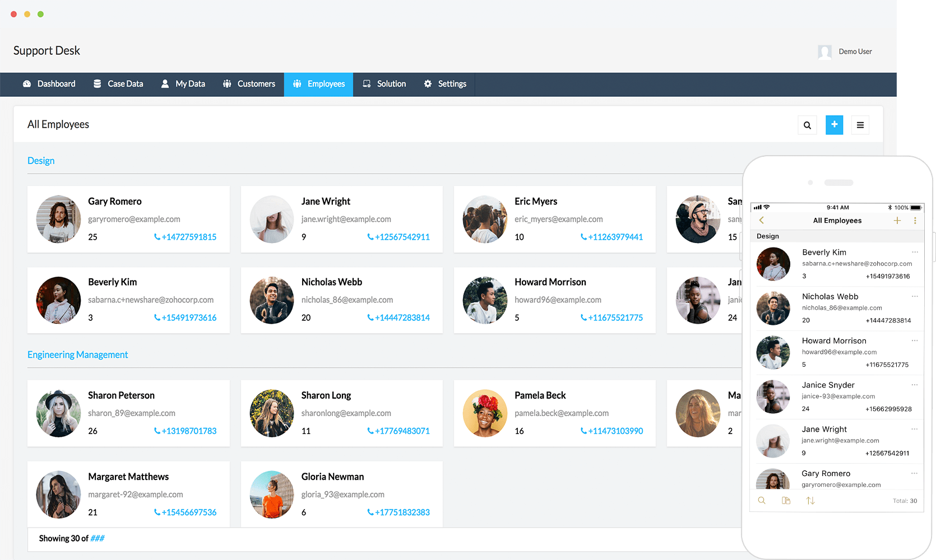Call Gary Romero using his phone number link
Screen dimensions: 936x560
tap(186, 237)
